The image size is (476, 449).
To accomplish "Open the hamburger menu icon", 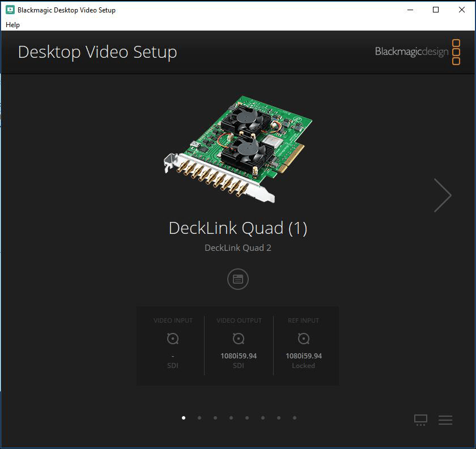I will (445, 420).
